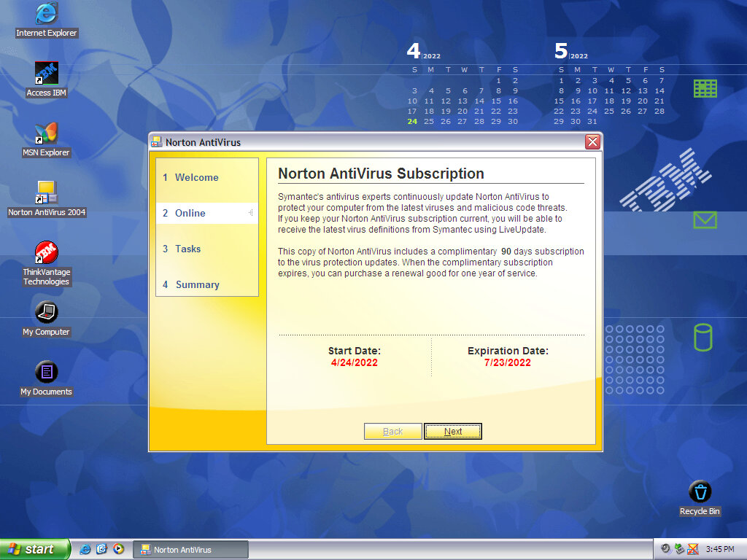Open the Summary wizard step
This screenshot has height=560, width=747.
(197, 284)
